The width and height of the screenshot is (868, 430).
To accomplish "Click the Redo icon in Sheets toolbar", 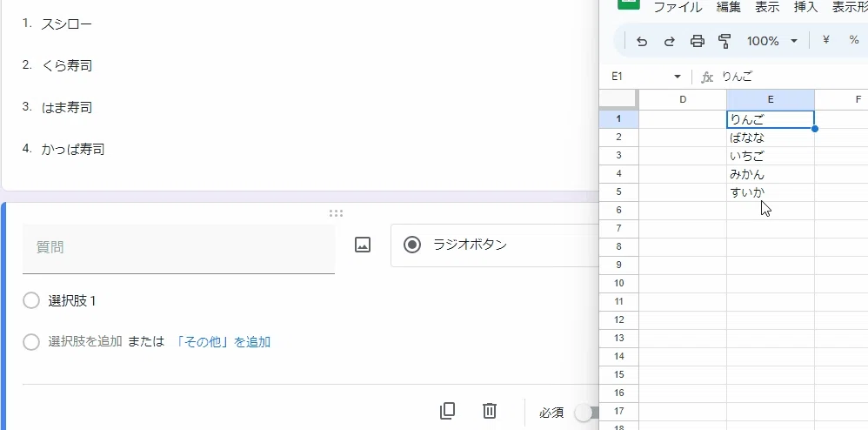I will point(670,41).
